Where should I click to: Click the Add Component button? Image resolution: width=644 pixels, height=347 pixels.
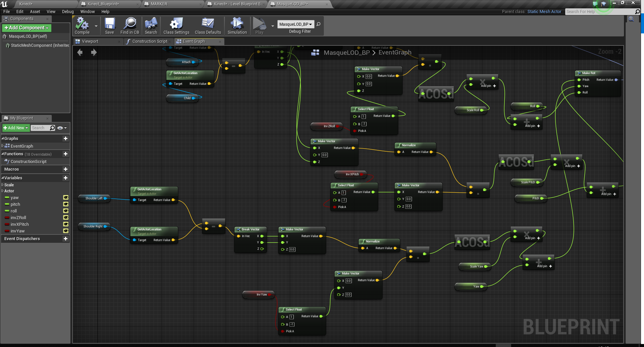tap(27, 28)
